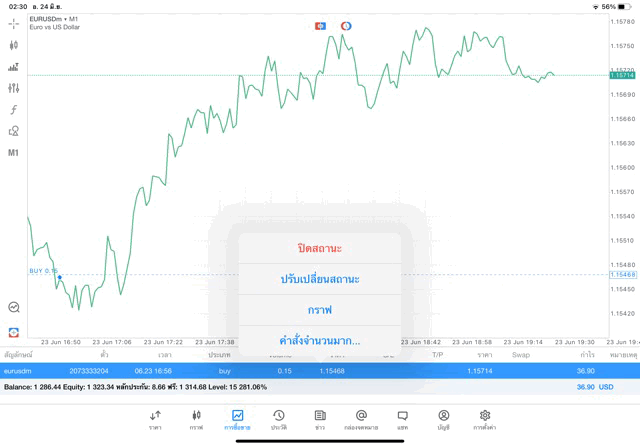This screenshot has width=640, height=447.
Task: Choose ปรับเปลี่ยนสถานะ to modify position
Action: [x=320, y=279]
